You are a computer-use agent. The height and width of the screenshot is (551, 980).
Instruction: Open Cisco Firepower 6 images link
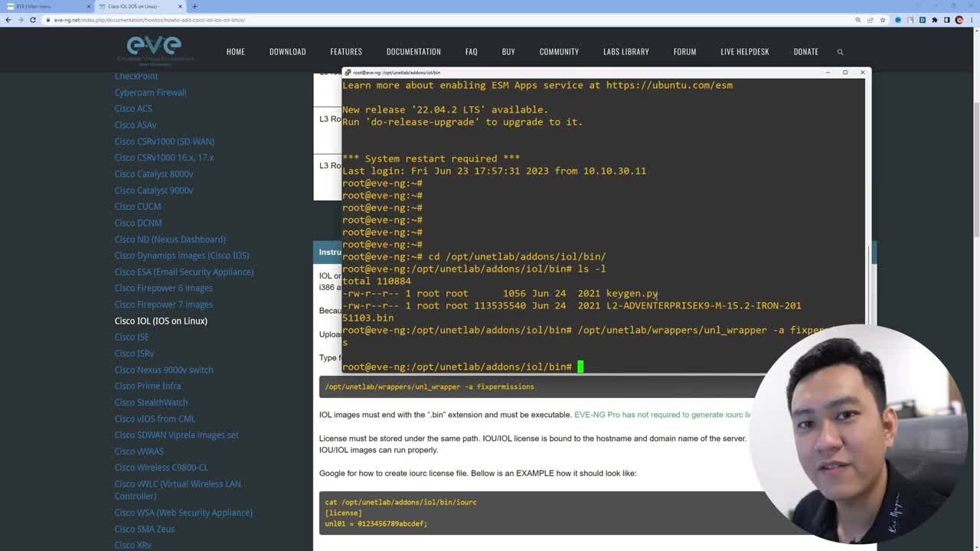click(164, 288)
